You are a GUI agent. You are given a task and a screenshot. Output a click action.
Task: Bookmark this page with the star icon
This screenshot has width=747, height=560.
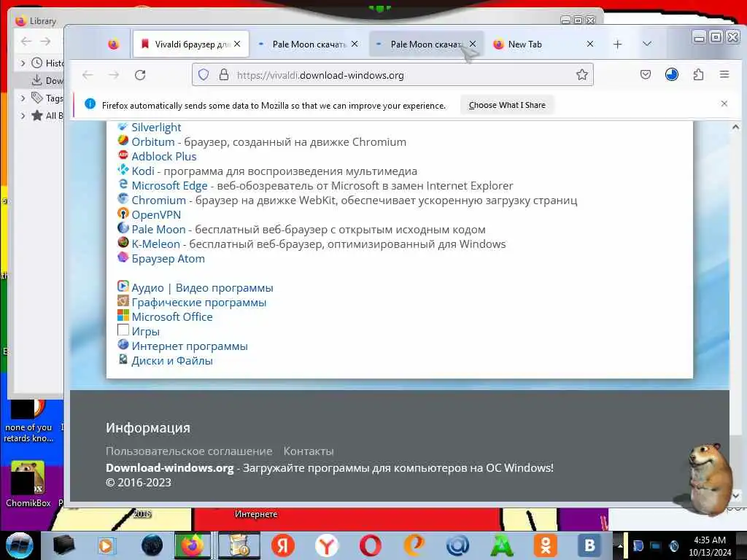(x=581, y=75)
